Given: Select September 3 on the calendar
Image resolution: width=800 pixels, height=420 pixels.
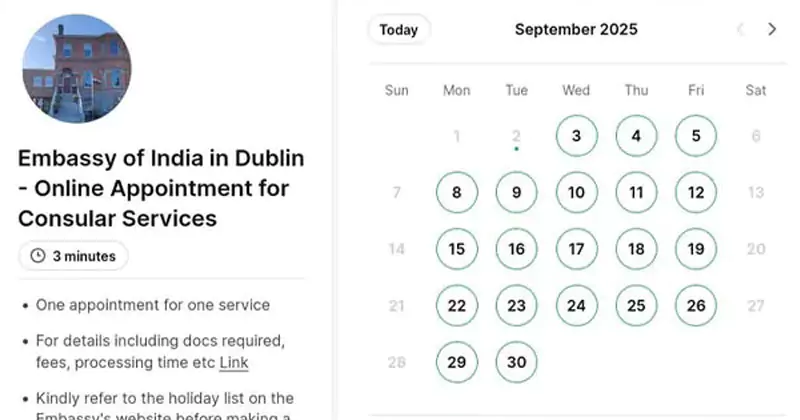Looking at the screenshot, I should pos(576,136).
